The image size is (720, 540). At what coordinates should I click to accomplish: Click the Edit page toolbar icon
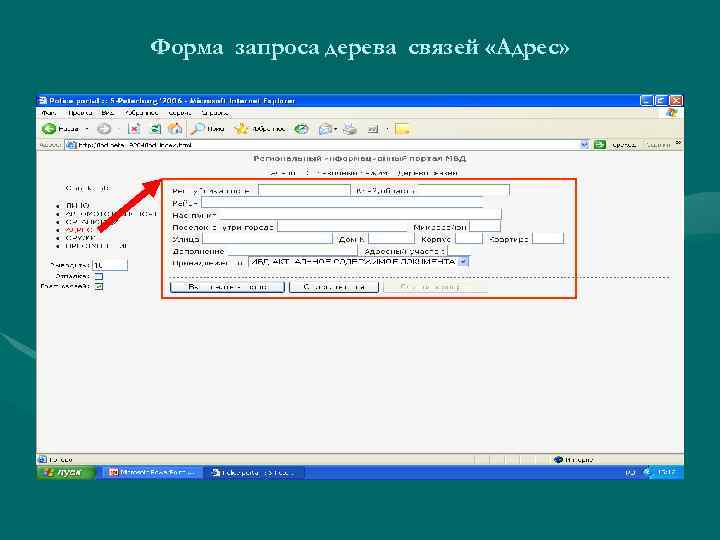click(x=373, y=129)
